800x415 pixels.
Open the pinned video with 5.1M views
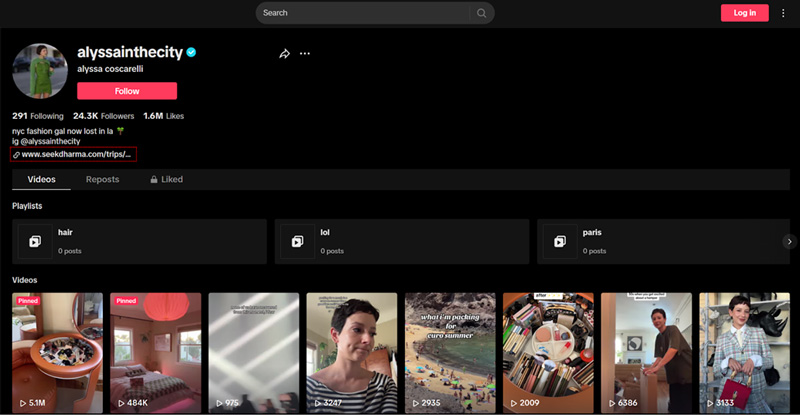tap(57, 352)
